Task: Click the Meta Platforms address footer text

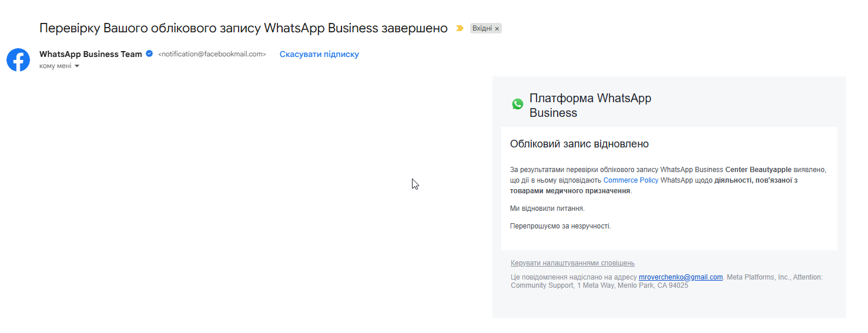Action: [666, 281]
